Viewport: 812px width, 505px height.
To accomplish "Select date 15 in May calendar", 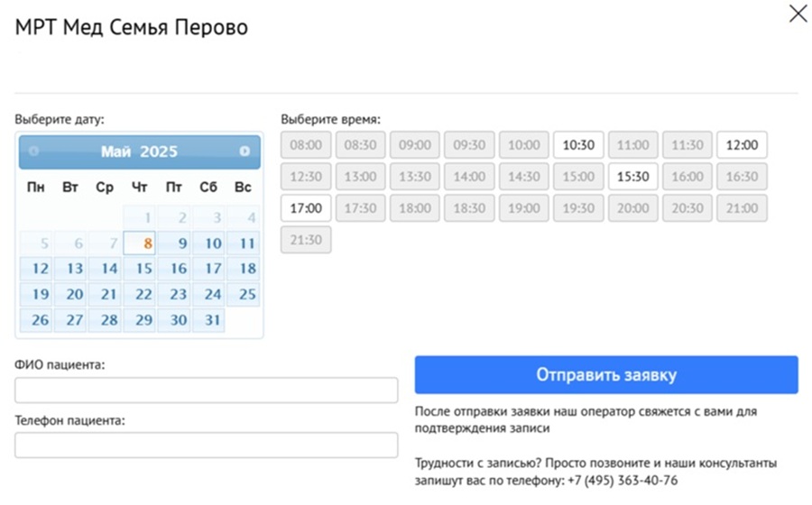I will coord(139,269).
